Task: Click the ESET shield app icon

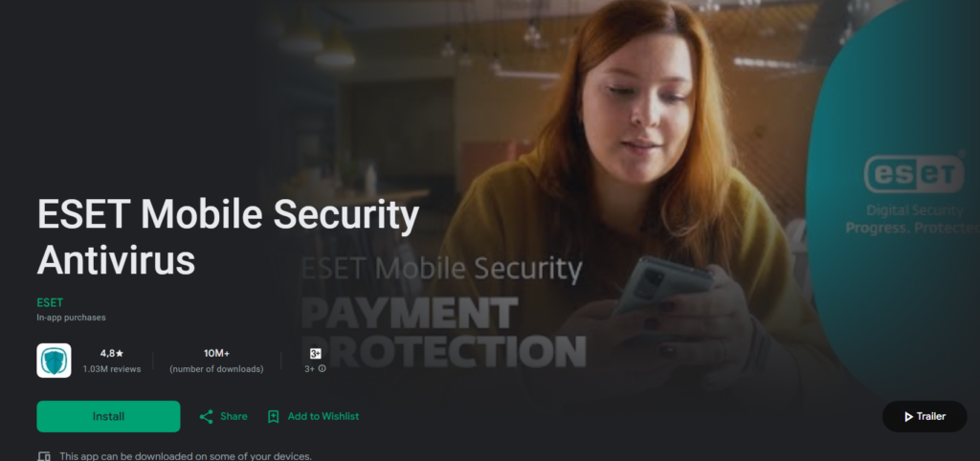Action: [x=54, y=361]
